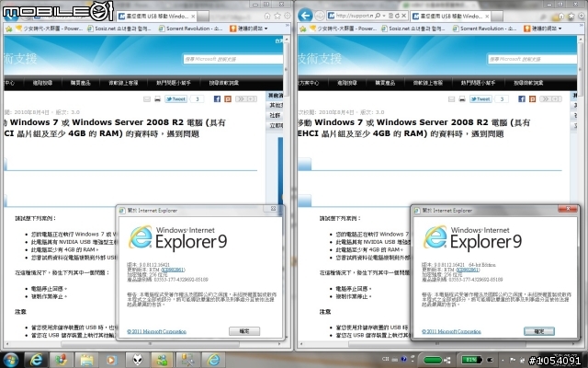
Task: Open Microsoft Corporation copyright link, left dialog
Action: coord(156,331)
